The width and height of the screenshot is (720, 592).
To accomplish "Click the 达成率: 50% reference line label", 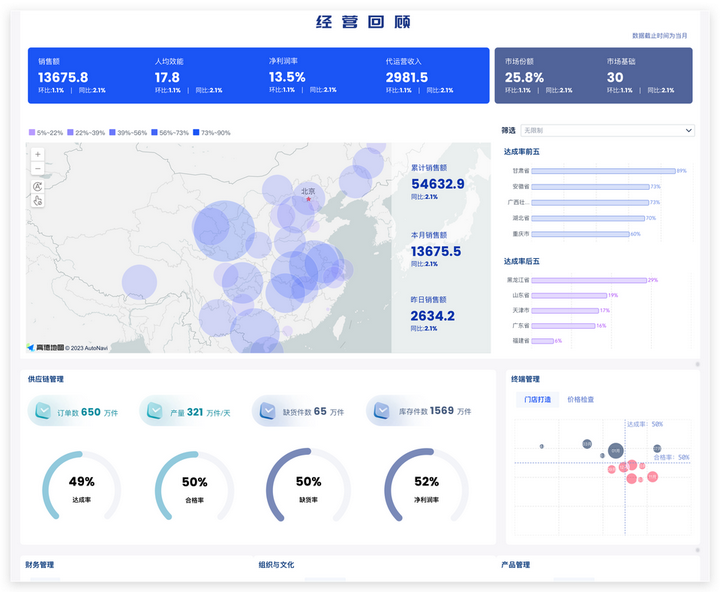I will tap(645, 424).
